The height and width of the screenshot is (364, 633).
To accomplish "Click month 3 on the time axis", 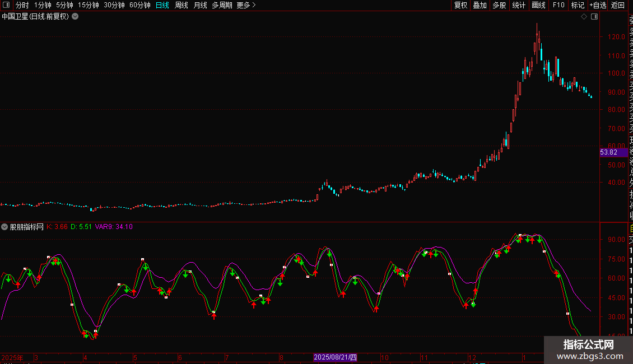I will [36, 357].
